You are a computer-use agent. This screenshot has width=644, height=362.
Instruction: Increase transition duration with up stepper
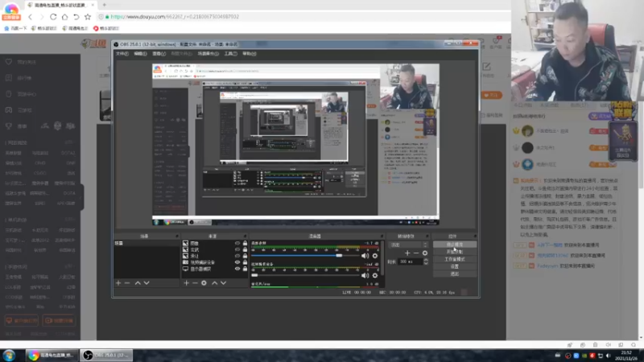coord(426,260)
